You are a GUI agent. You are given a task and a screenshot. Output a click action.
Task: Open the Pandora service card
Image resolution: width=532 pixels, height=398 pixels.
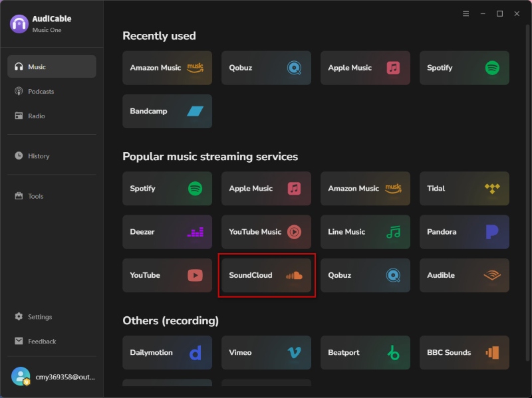(464, 232)
